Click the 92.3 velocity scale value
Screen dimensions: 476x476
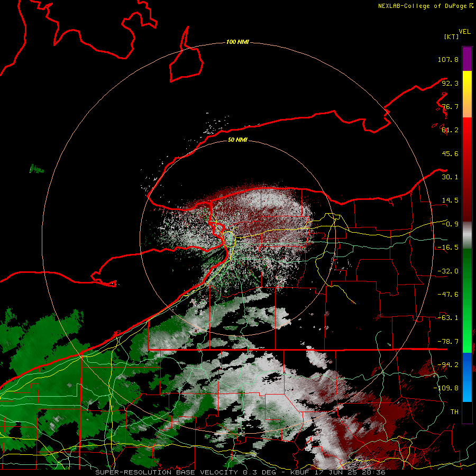pyautogui.click(x=450, y=83)
